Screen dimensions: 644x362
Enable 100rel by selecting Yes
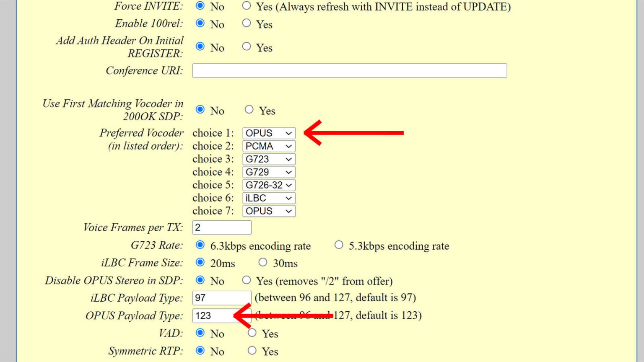(x=247, y=23)
